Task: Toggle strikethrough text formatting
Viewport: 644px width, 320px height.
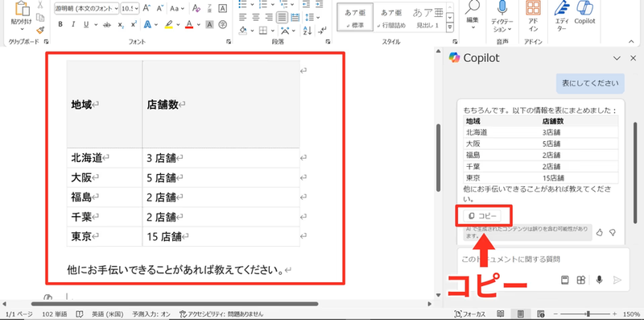Action: [x=107, y=24]
